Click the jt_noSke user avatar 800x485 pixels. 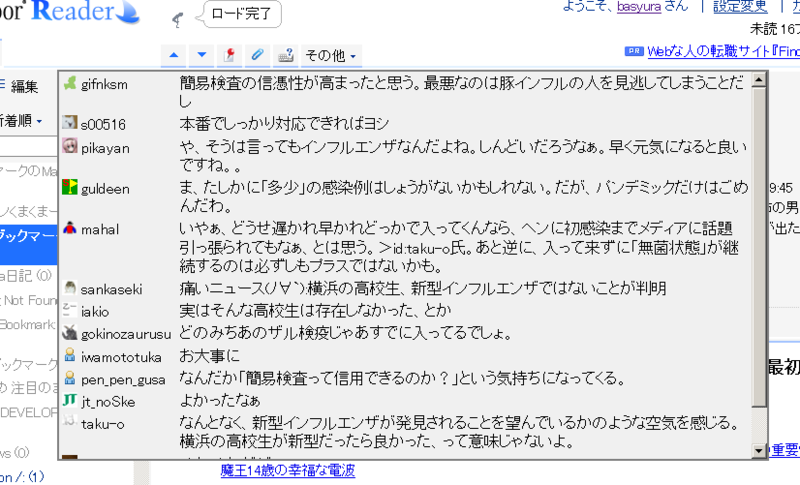point(69,400)
